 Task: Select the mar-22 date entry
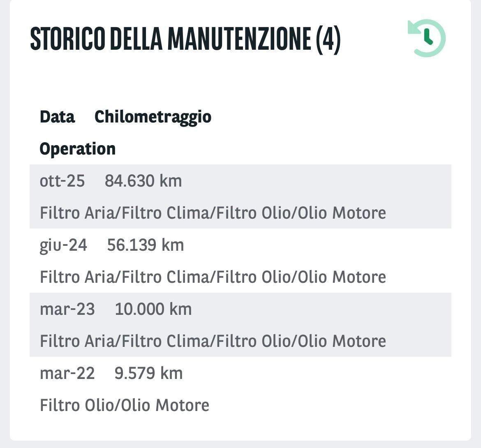(x=67, y=373)
